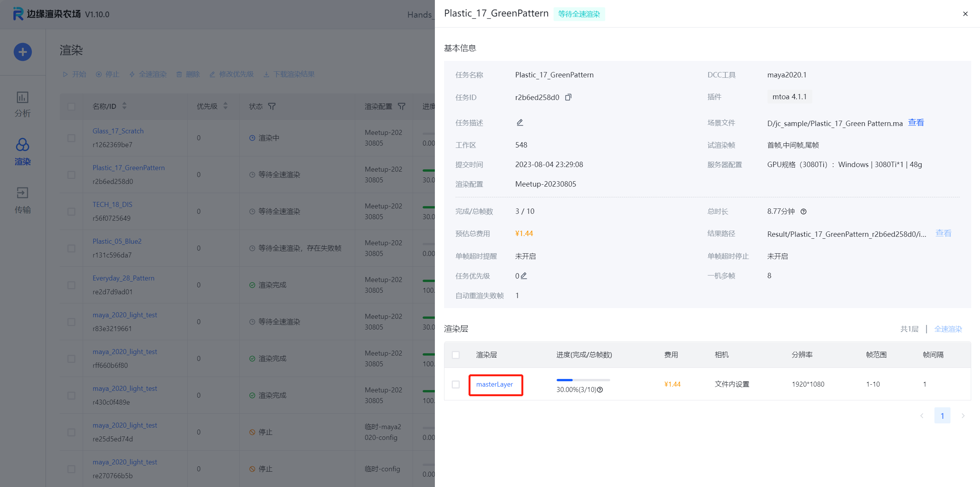Click the masterLayer progress bar

(583, 380)
